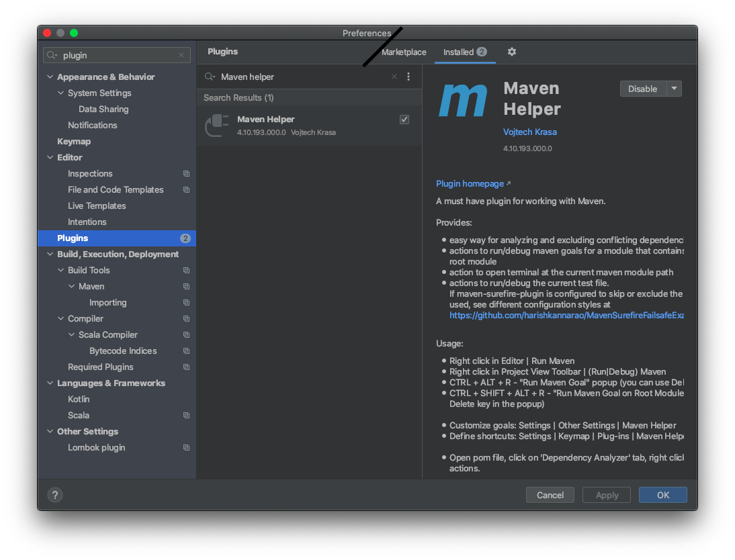Open the MavenSurefireFailsafe GitHub link
The image size is (735, 560).
[x=566, y=316]
